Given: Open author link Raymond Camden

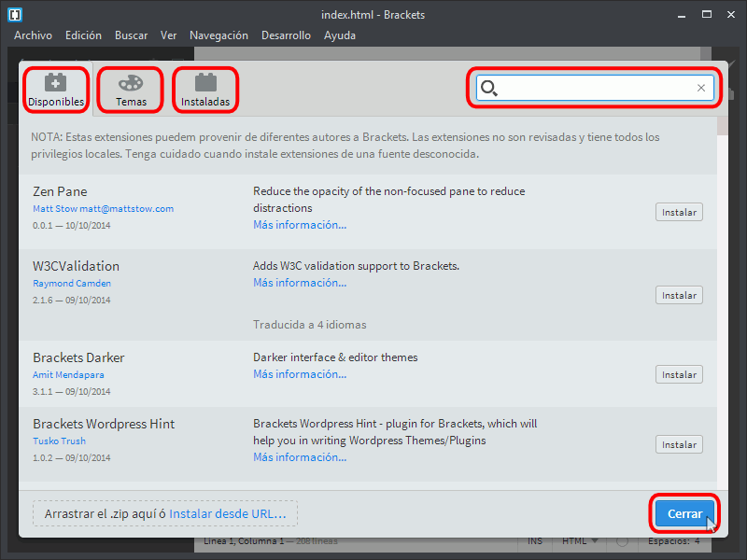Looking at the screenshot, I should [x=72, y=284].
